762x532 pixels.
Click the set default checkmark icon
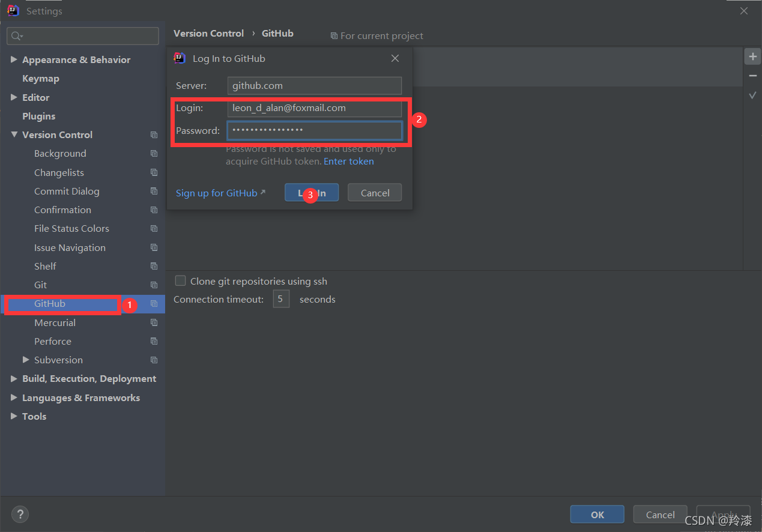752,95
